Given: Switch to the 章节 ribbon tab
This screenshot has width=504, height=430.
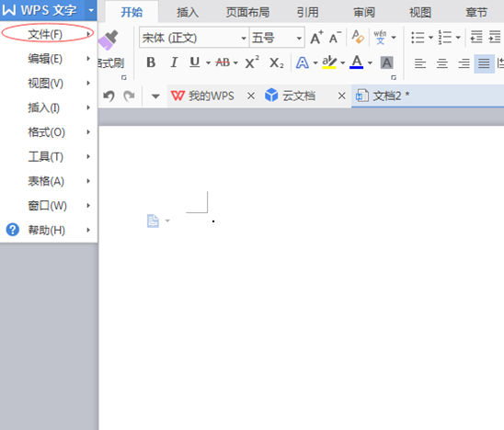Looking at the screenshot, I should pos(476,13).
